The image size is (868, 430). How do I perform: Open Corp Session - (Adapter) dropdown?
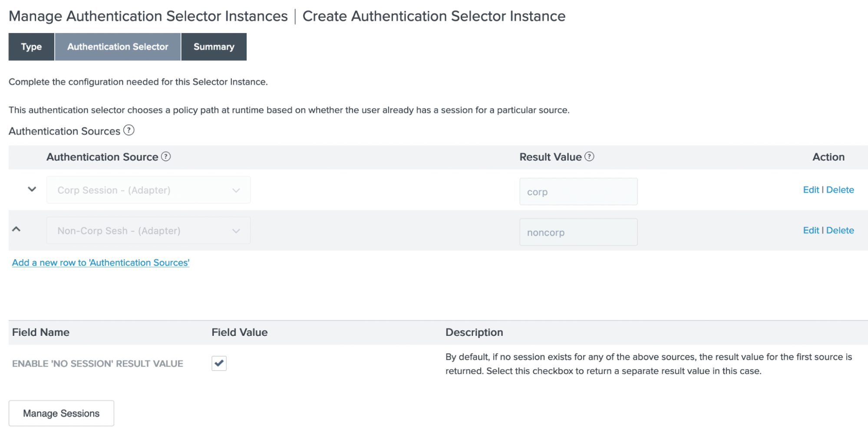pos(149,190)
